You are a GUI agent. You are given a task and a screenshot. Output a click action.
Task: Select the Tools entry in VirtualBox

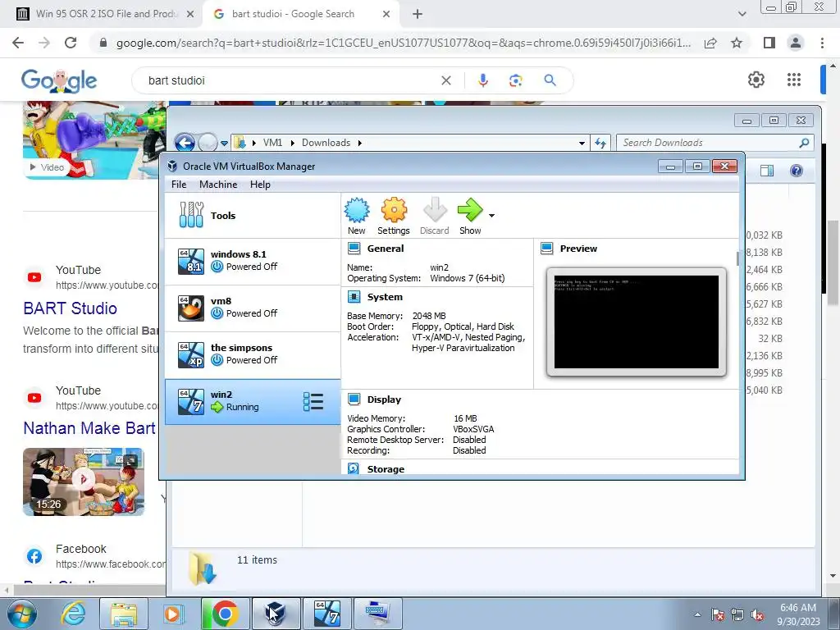tap(253, 216)
